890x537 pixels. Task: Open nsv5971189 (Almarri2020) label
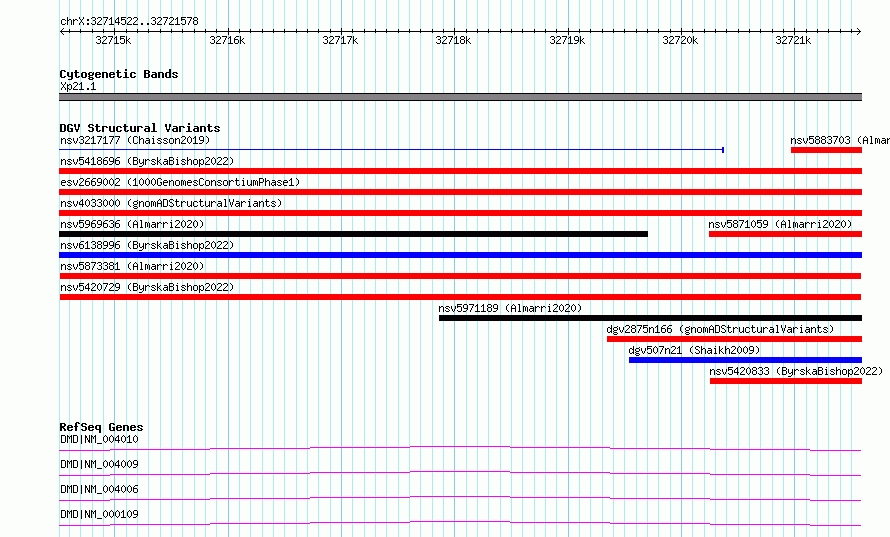(510, 308)
